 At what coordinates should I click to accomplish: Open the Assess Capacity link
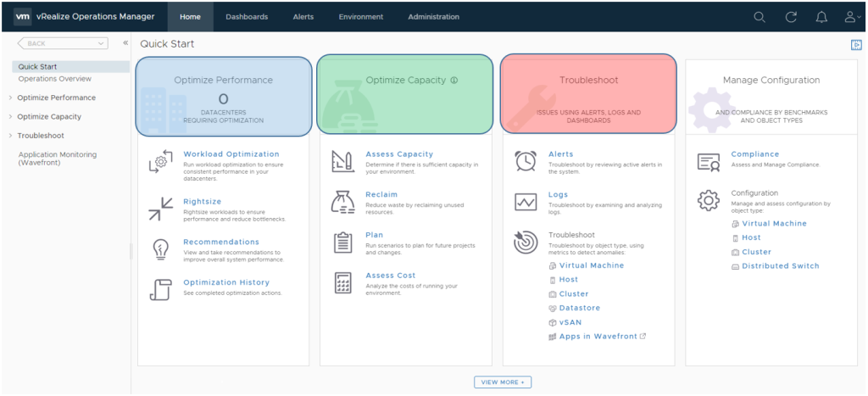[398, 154]
